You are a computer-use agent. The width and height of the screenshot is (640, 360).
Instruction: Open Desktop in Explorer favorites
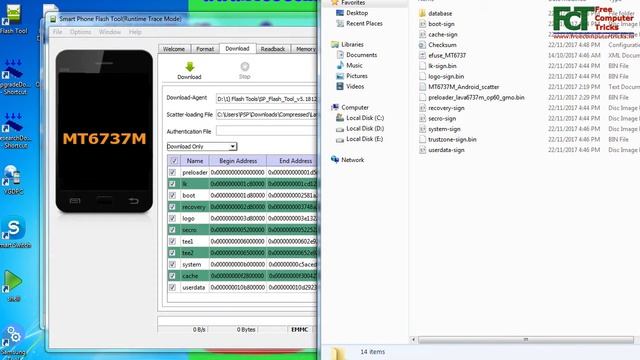click(x=357, y=13)
